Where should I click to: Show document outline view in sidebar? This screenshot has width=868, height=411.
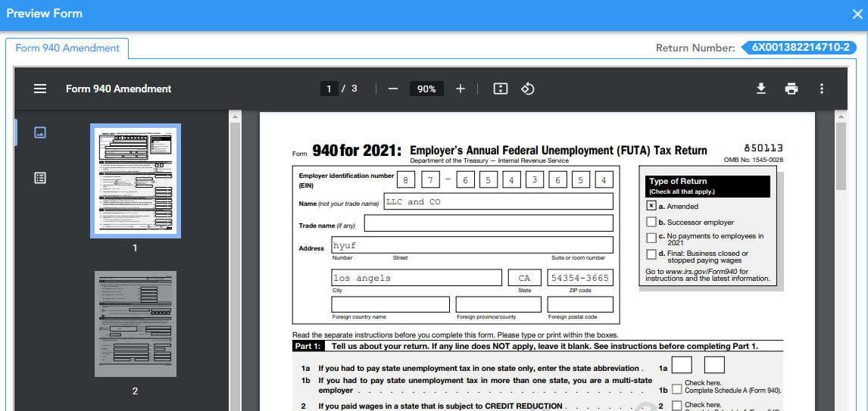tap(40, 178)
